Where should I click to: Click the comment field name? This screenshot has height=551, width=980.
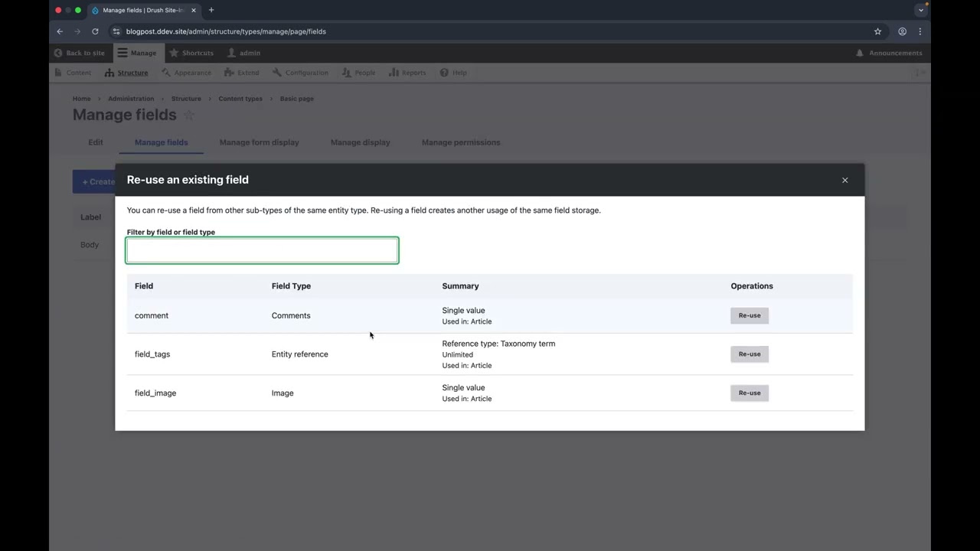pos(152,315)
